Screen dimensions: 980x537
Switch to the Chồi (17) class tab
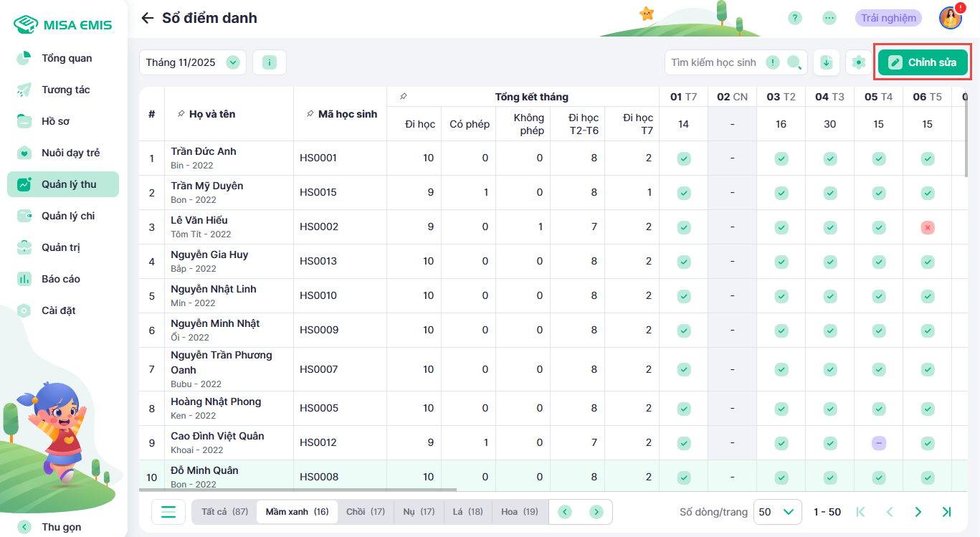tap(365, 512)
